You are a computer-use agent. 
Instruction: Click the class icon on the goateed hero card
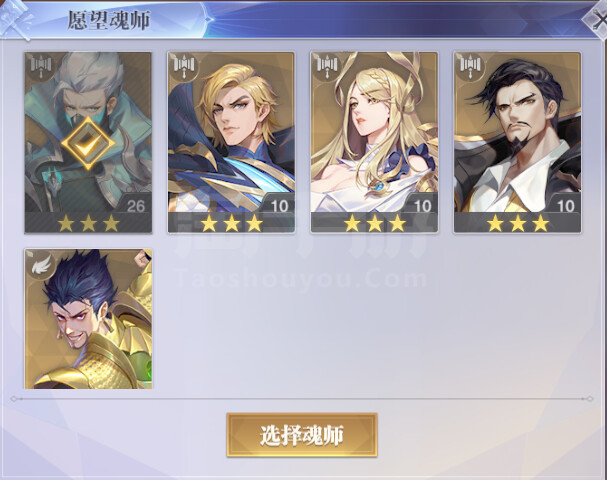coord(471,65)
